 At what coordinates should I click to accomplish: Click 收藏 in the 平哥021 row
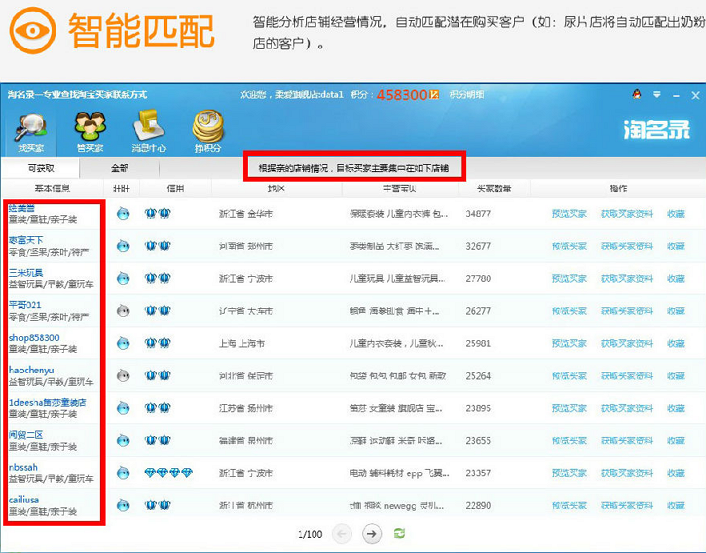[x=676, y=311]
